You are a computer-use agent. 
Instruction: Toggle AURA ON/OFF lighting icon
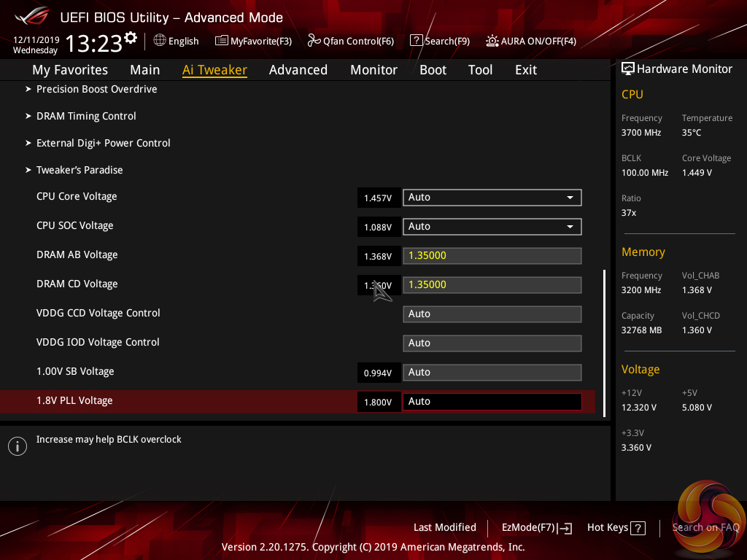[x=492, y=41]
